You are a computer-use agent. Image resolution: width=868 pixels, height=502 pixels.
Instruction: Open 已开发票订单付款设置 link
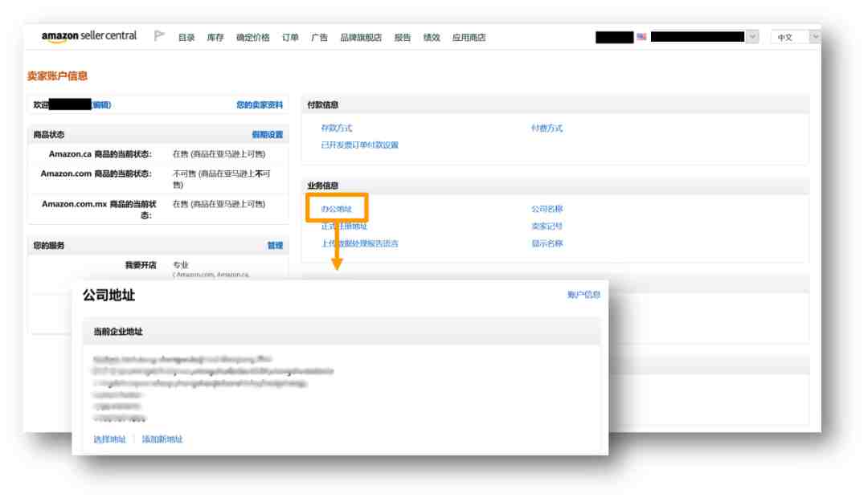(x=360, y=145)
